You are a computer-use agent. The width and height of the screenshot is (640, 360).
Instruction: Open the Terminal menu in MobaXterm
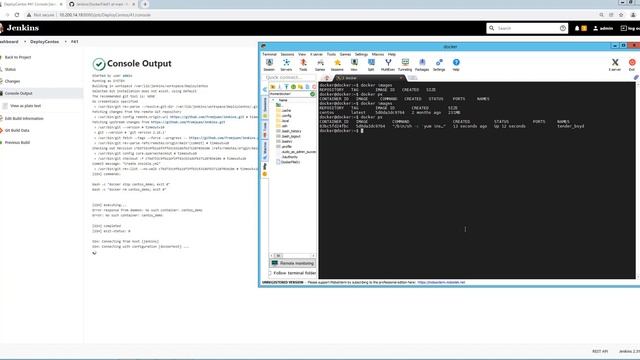click(x=269, y=54)
